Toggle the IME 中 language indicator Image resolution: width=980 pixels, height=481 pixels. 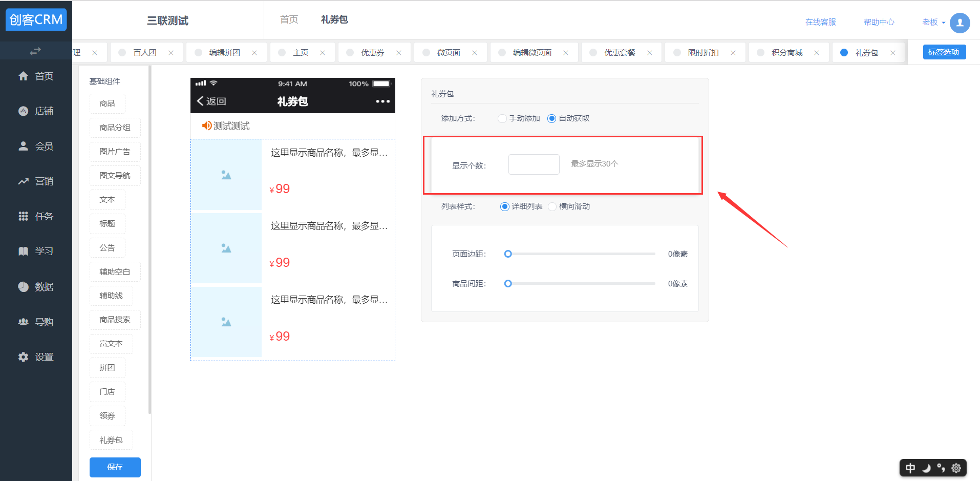click(x=910, y=468)
